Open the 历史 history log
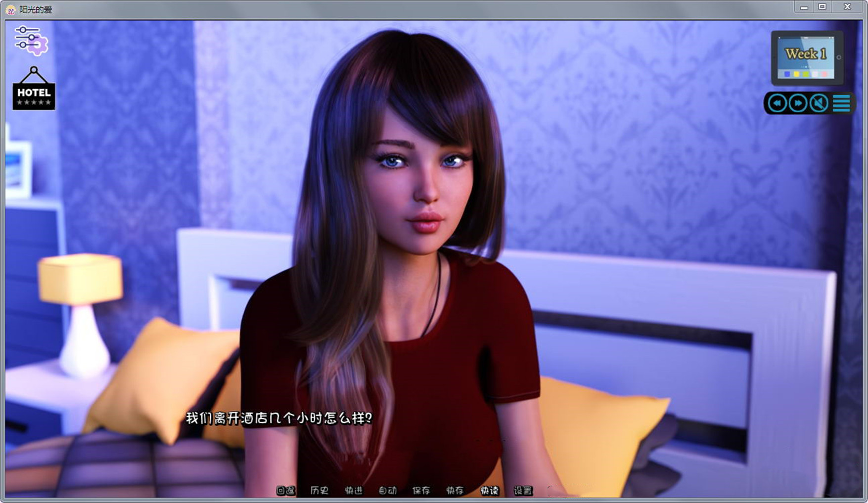This screenshot has height=503, width=868. pyautogui.click(x=319, y=490)
